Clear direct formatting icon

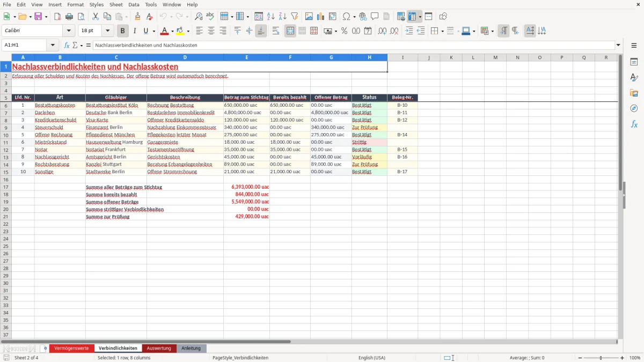[150, 17]
